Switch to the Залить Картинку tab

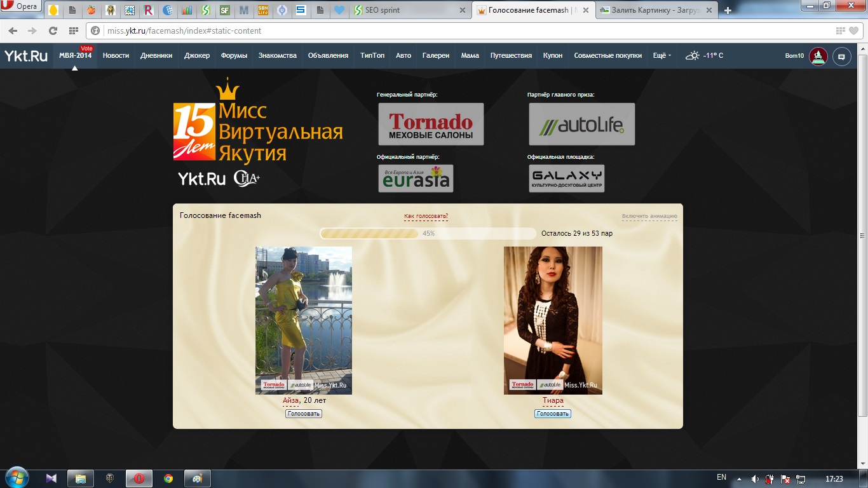(x=658, y=10)
